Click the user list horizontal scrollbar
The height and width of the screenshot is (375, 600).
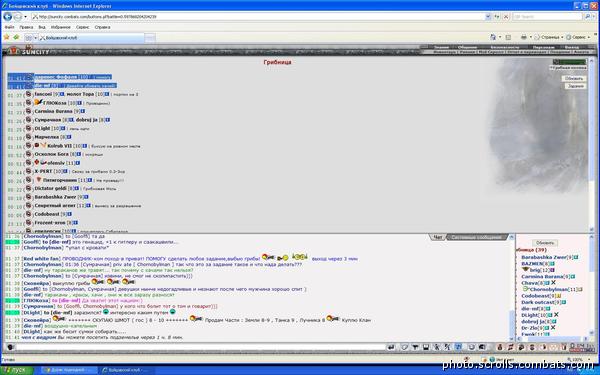[x=553, y=339]
